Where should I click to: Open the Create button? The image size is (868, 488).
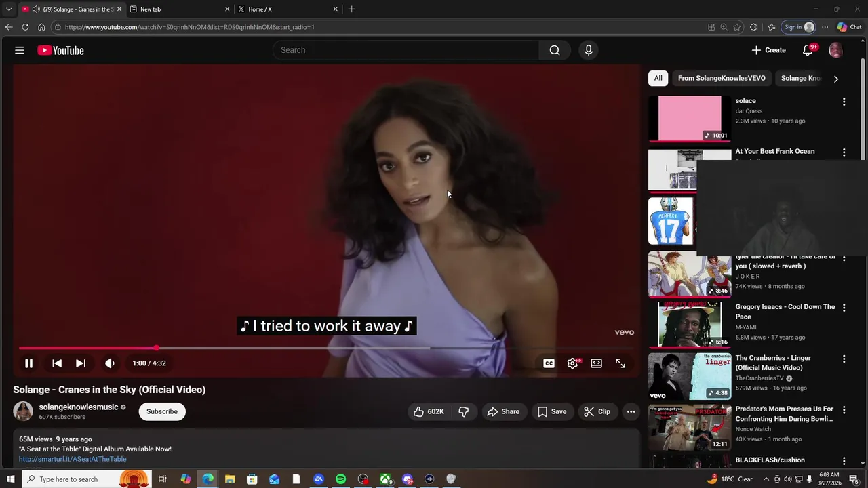click(768, 50)
